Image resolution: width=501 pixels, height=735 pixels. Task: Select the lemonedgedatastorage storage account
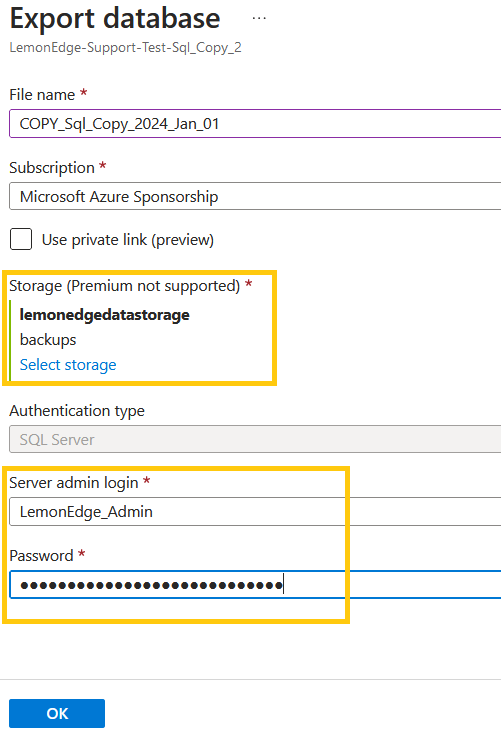coord(105,315)
